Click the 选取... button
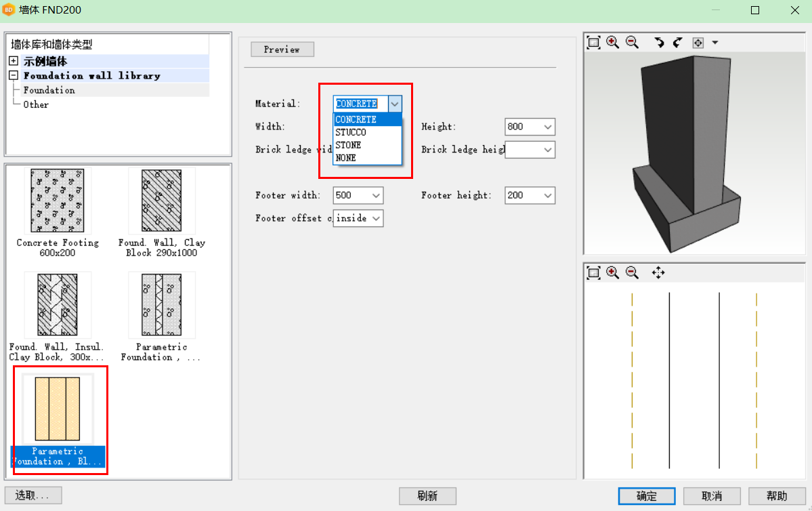 33,495
